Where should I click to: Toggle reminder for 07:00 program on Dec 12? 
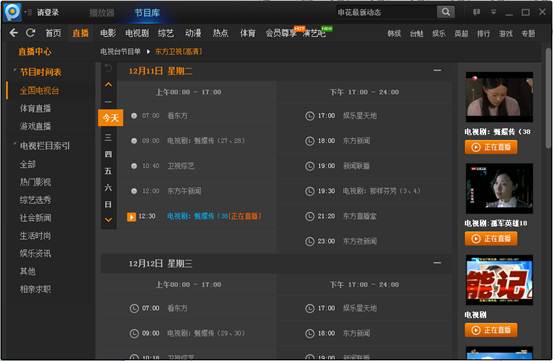pyautogui.click(x=134, y=308)
